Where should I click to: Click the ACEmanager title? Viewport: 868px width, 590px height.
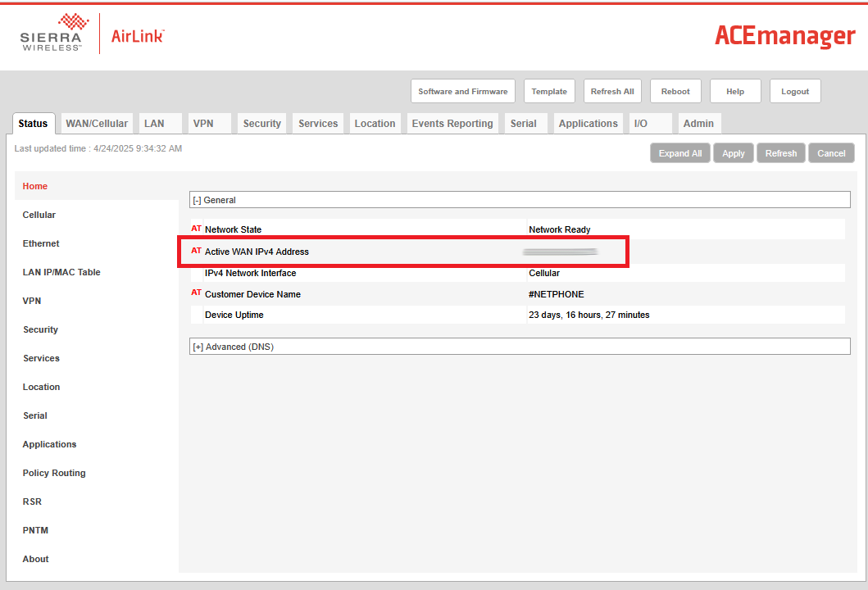[x=785, y=36]
